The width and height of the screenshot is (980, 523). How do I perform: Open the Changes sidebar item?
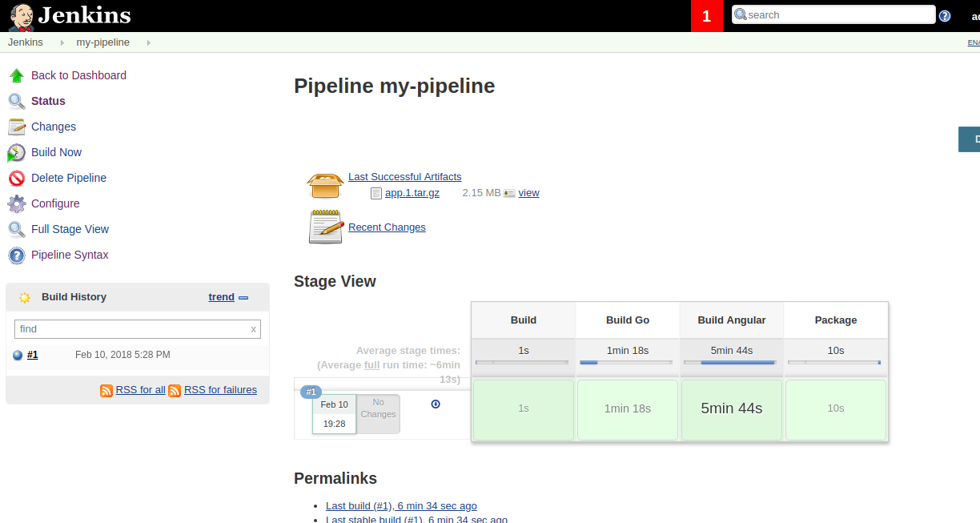click(x=54, y=127)
